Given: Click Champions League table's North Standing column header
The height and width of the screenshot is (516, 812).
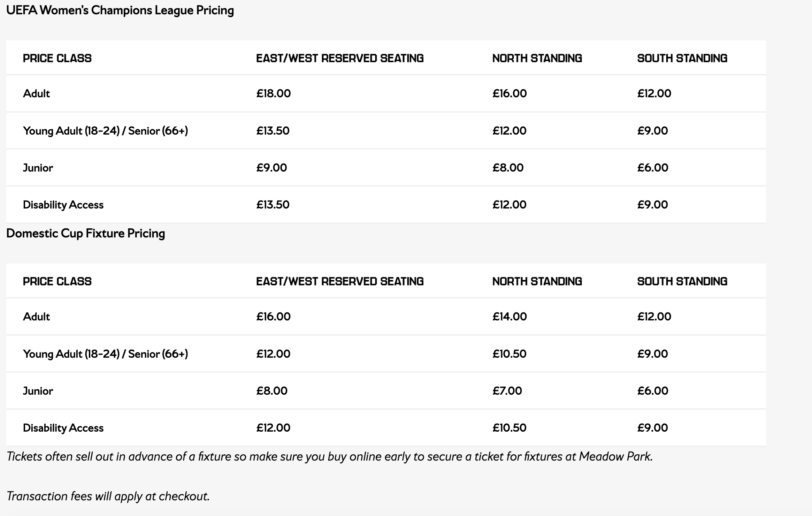Looking at the screenshot, I should coord(537,58).
